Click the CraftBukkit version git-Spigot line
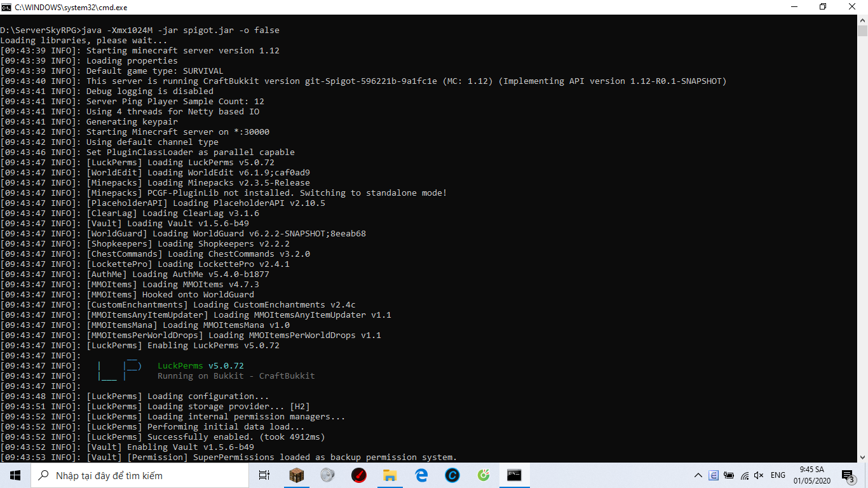The width and height of the screenshot is (868, 488). click(x=363, y=81)
